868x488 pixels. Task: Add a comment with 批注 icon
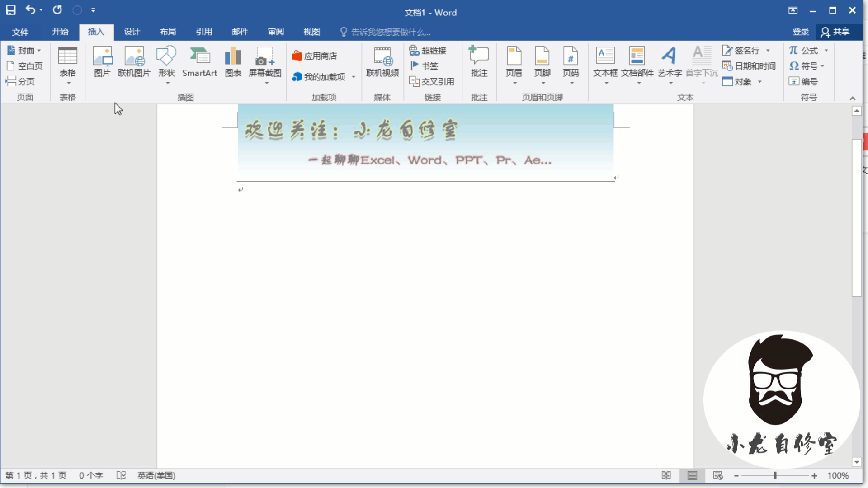(x=479, y=61)
